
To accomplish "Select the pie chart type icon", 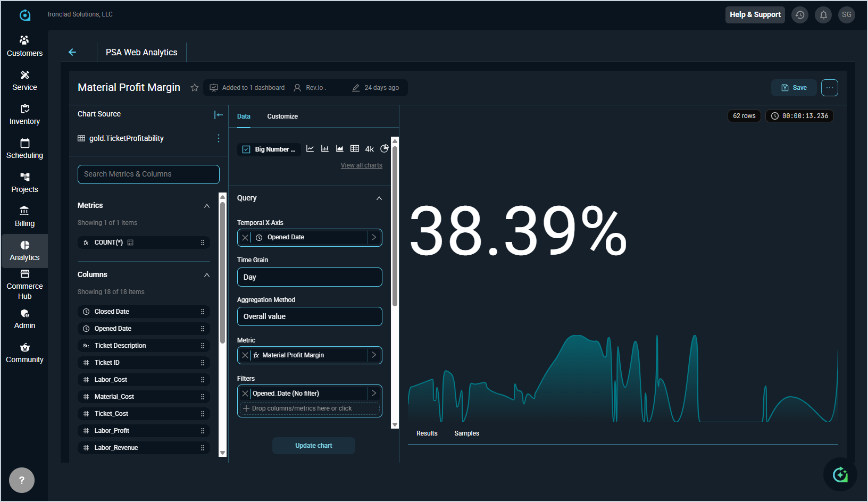I will pyautogui.click(x=385, y=149).
